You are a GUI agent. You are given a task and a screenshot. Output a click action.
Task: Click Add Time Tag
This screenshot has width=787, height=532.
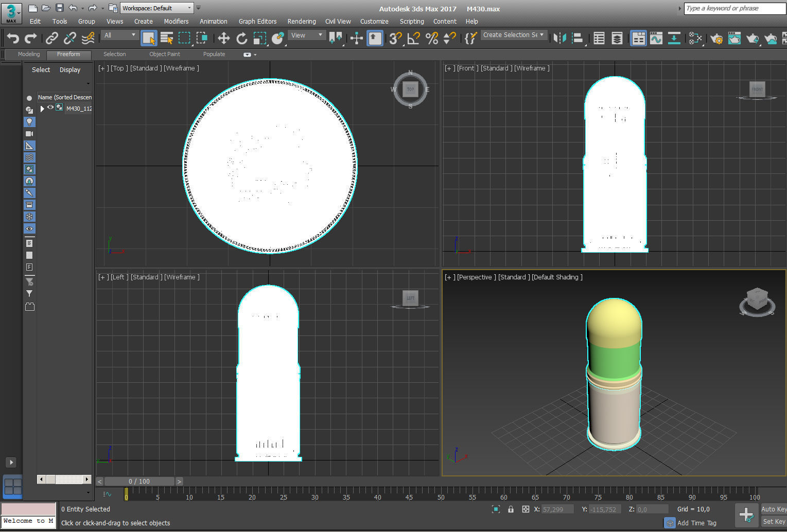[697, 523]
